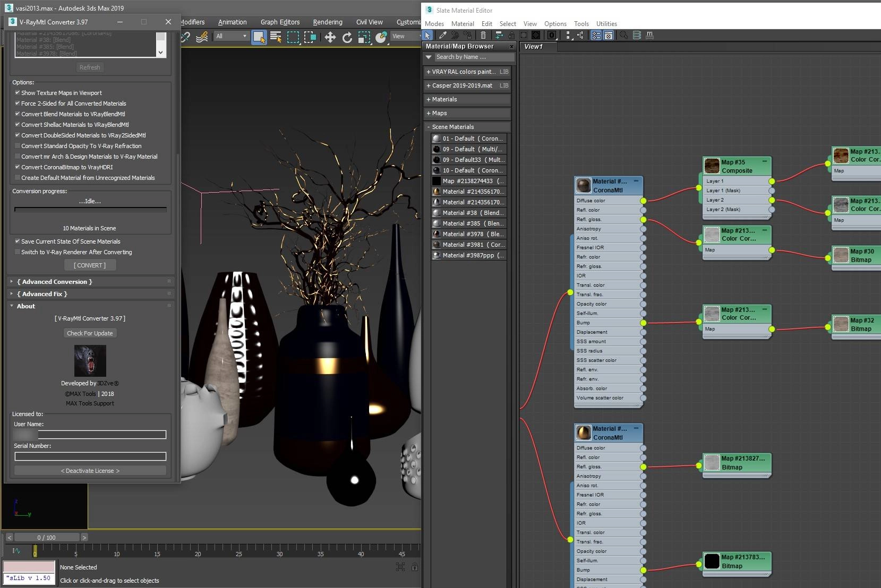The image size is (881, 588).
Task: Activate the Select and Rotate tool
Action: click(347, 37)
